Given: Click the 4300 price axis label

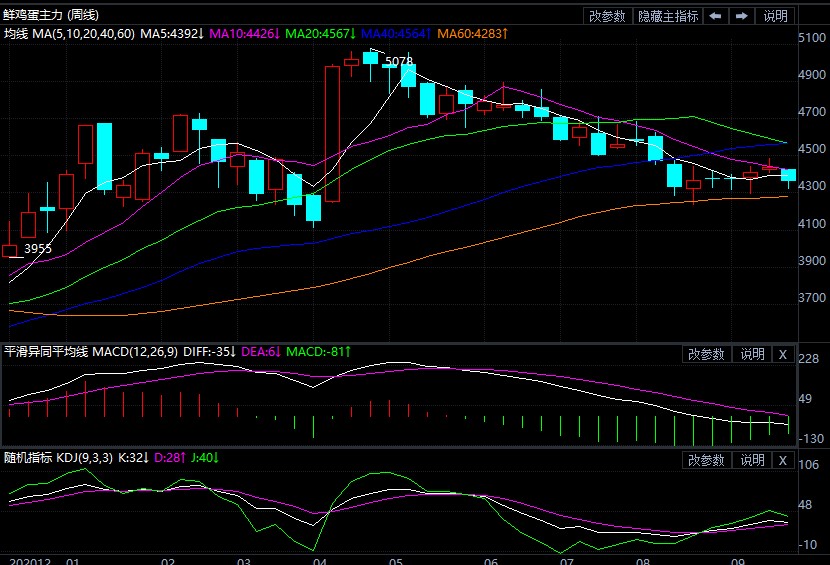Looking at the screenshot, I should tap(812, 186).
